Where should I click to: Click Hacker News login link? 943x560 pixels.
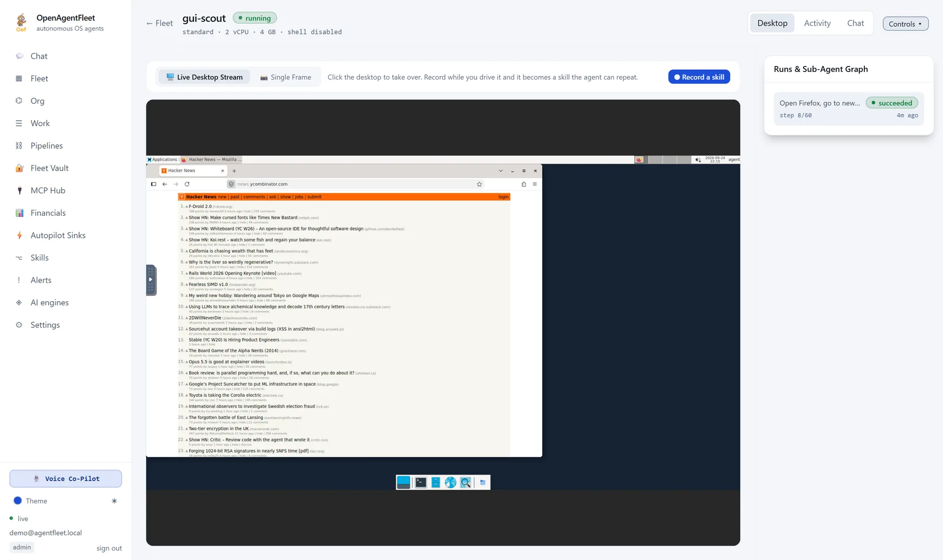tap(503, 197)
